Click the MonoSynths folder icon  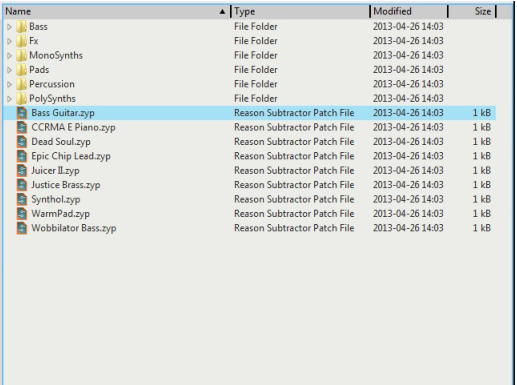click(x=21, y=55)
